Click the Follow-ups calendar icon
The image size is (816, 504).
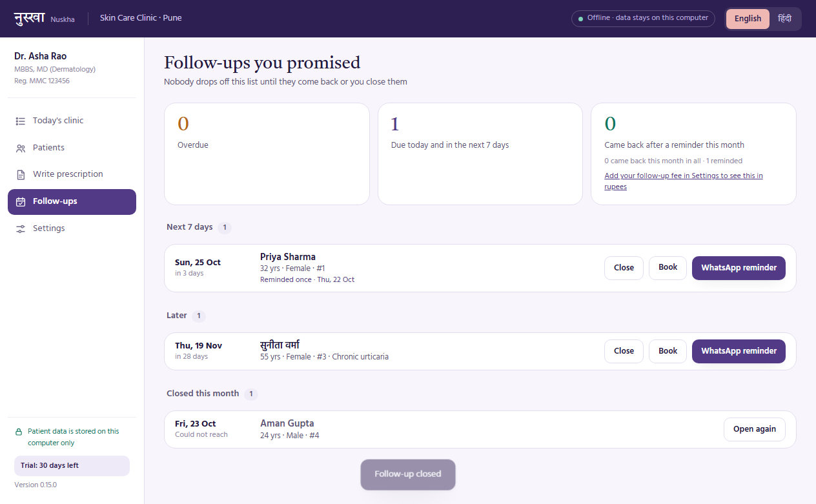(x=20, y=201)
